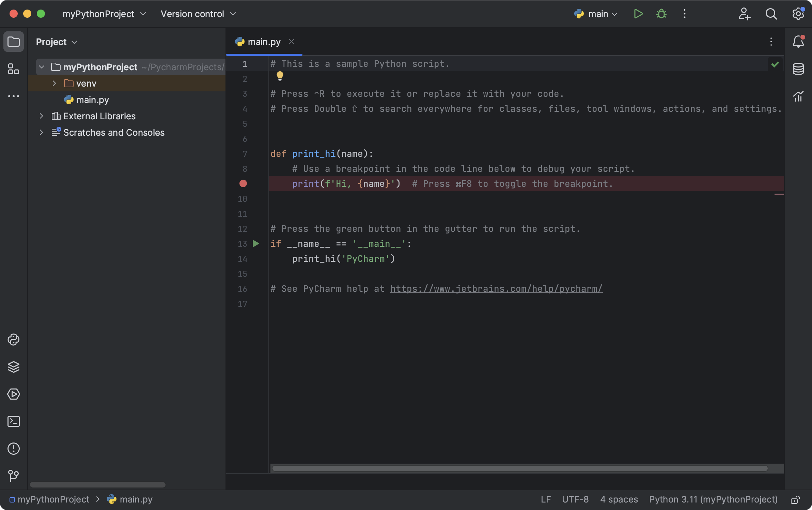This screenshot has width=812, height=510.
Task: Expand External Libraries
Action: tap(41, 116)
